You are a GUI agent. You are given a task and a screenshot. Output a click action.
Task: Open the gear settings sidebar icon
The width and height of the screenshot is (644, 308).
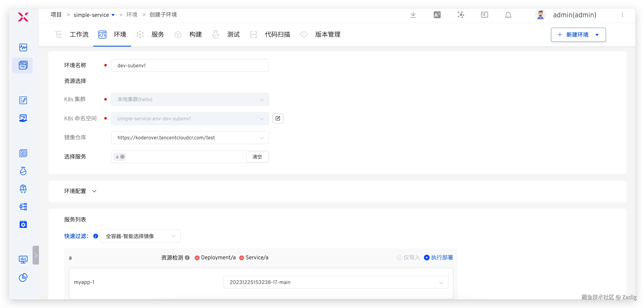(x=23, y=224)
